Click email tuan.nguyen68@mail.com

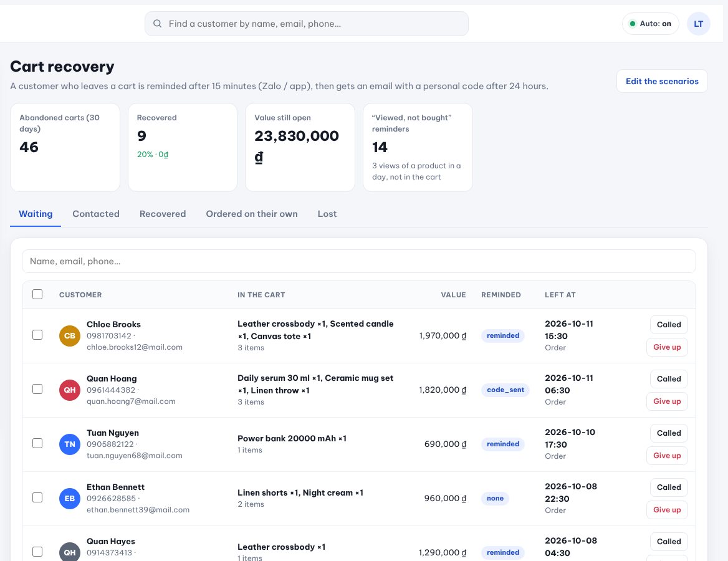pos(135,456)
